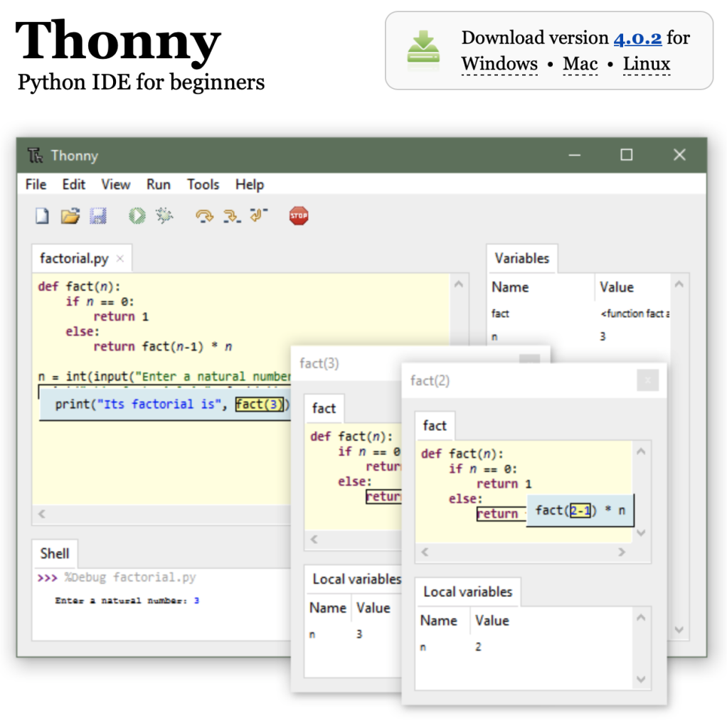Close the fact(2) window
Screen dimensions: 727x728
click(x=647, y=380)
